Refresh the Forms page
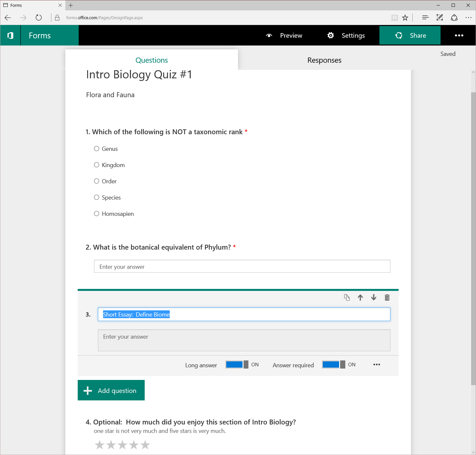The height and width of the screenshot is (455, 476). click(x=39, y=18)
